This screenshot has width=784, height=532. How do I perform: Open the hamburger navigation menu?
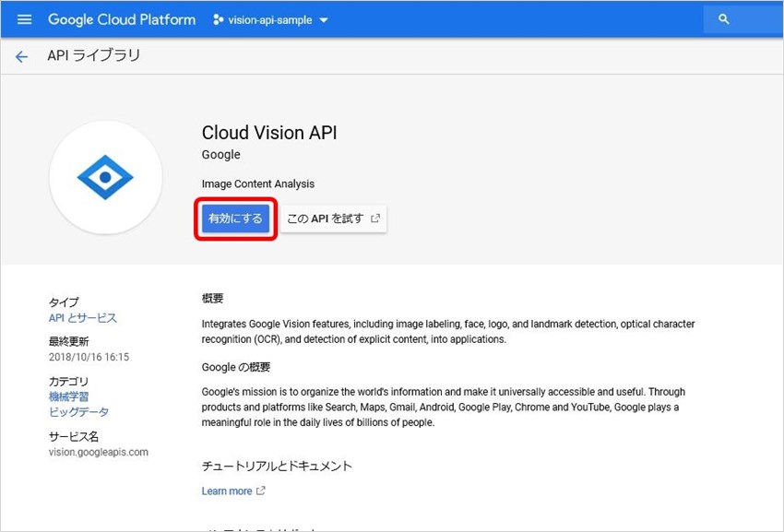(x=24, y=19)
